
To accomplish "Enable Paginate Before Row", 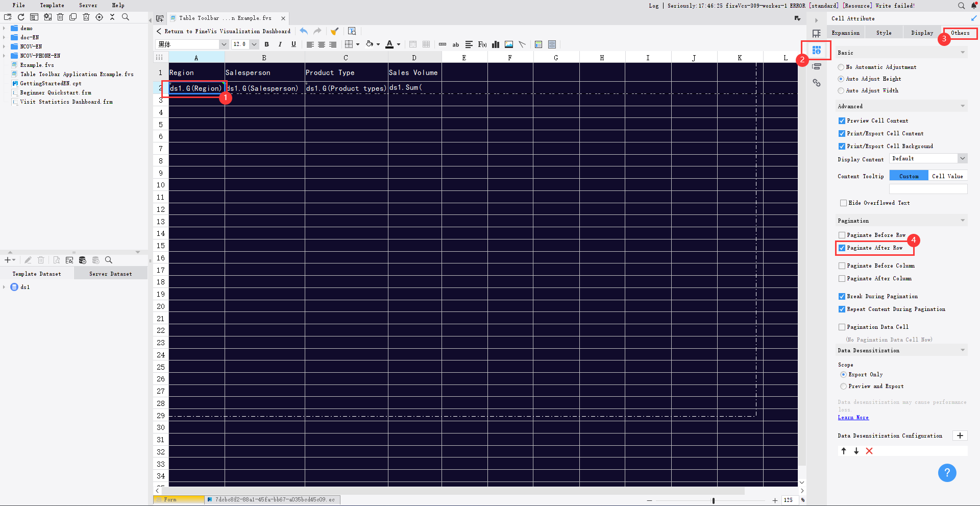I will tap(842, 235).
